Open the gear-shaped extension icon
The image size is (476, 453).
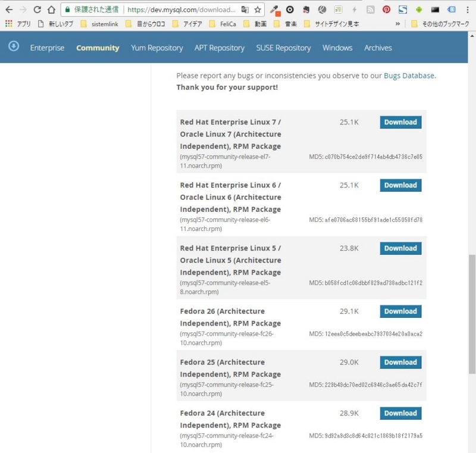point(289,10)
